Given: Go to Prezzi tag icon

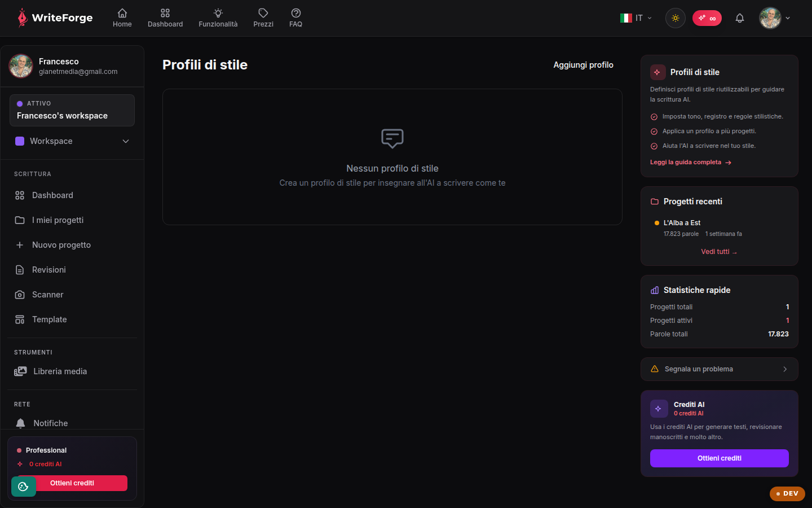Looking at the screenshot, I should point(263,13).
